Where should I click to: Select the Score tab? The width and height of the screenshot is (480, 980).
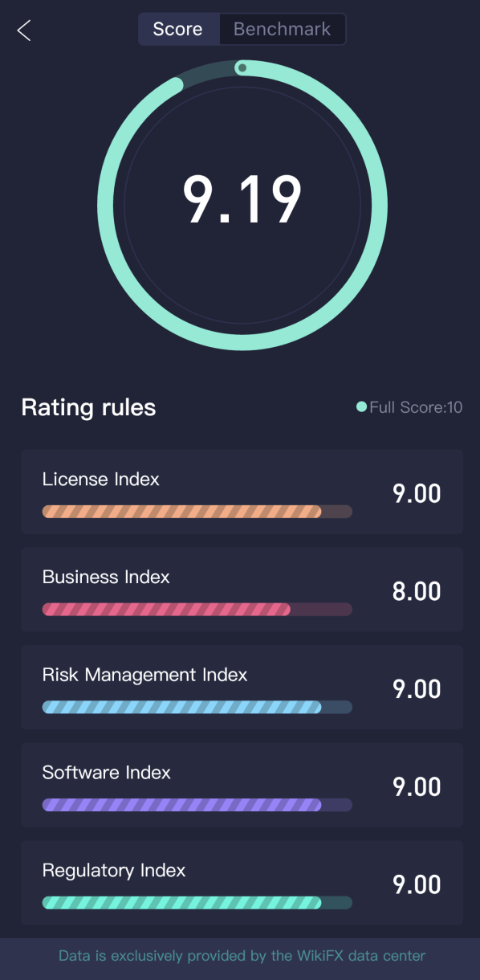pyautogui.click(x=178, y=29)
